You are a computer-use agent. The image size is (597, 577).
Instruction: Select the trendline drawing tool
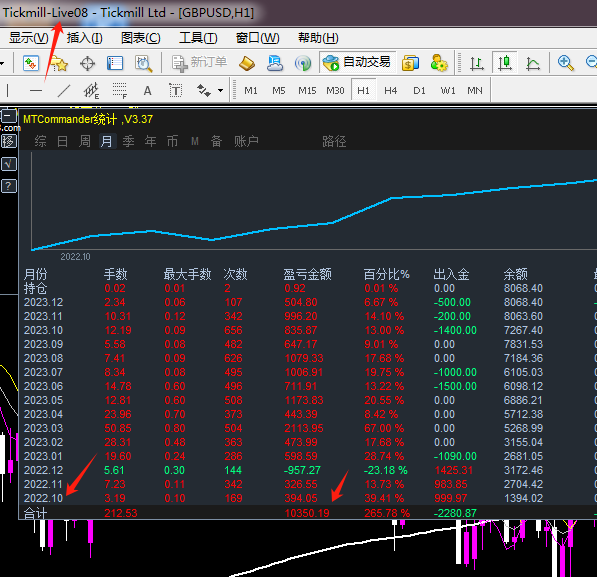click(64, 91)
